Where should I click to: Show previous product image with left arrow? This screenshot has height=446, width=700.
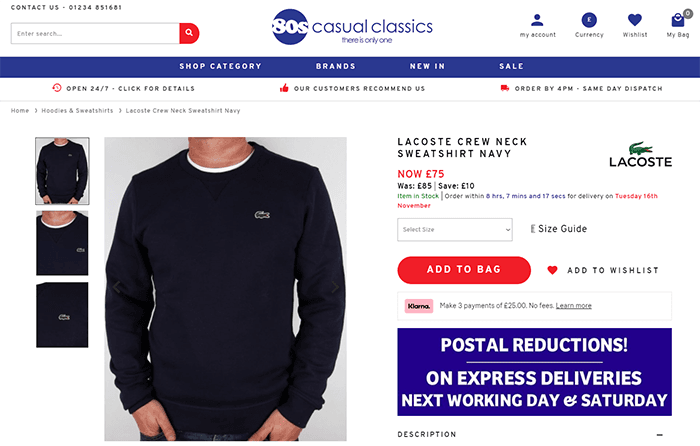tap(117, 287)
